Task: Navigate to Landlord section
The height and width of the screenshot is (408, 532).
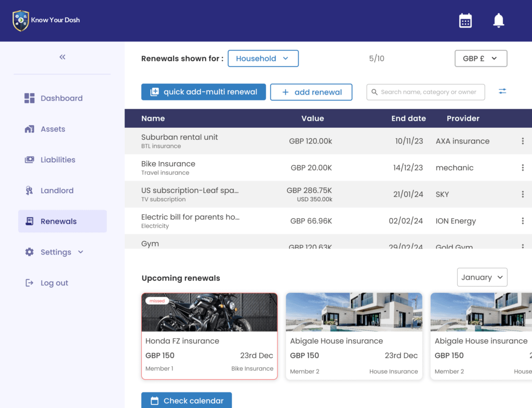Action: [57, 191]
